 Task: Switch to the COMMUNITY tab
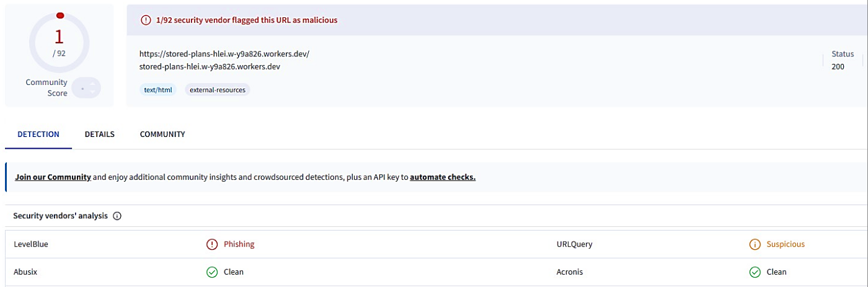(x=162, y=135)
